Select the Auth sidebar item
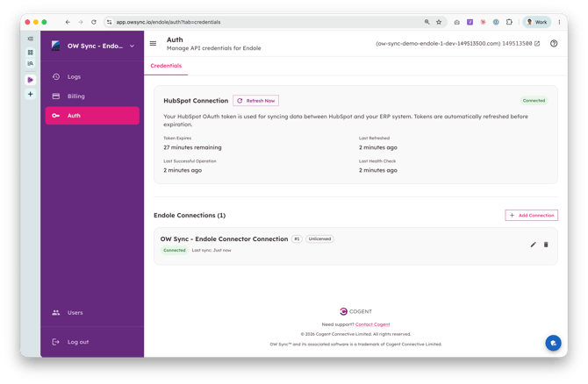 pos(92,116)
